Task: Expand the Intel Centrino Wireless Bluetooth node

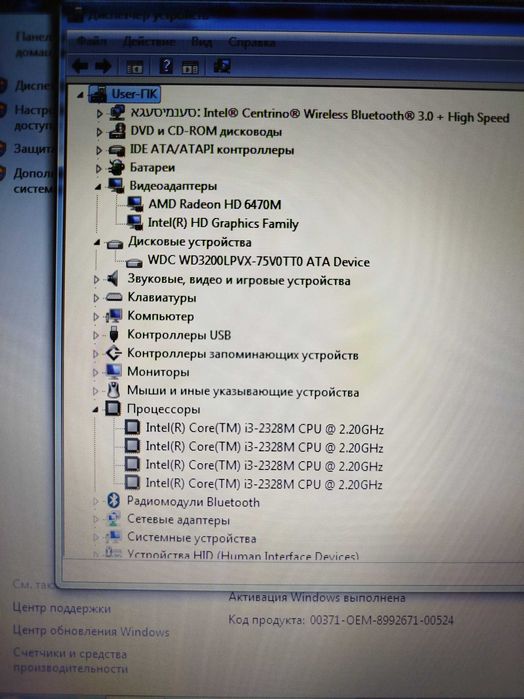Action: [100, 114]
